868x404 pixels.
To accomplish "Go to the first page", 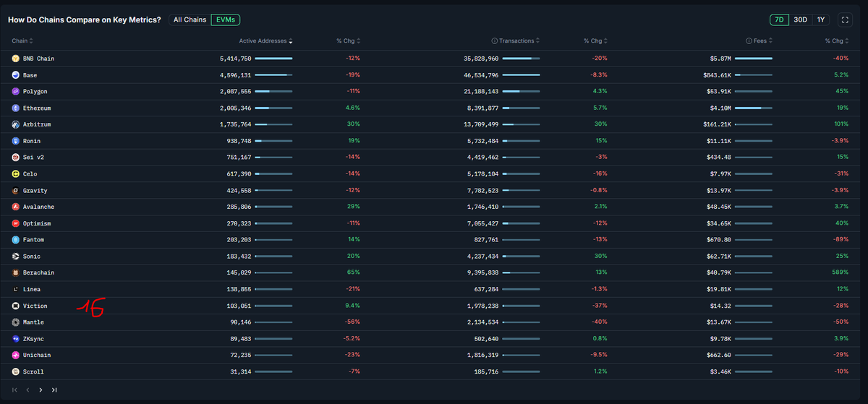I will point(14,390).
